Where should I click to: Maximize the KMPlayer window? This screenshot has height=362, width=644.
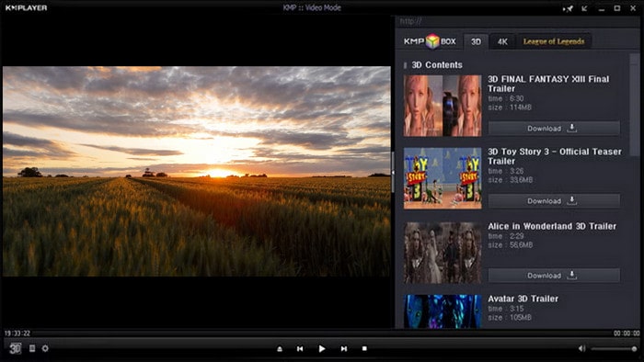[617, 8]
